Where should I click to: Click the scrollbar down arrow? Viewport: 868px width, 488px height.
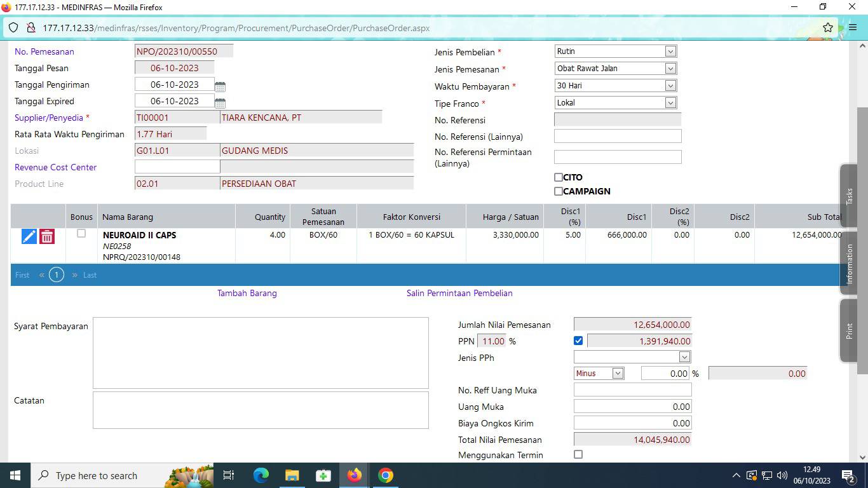[x=862, y=457]
